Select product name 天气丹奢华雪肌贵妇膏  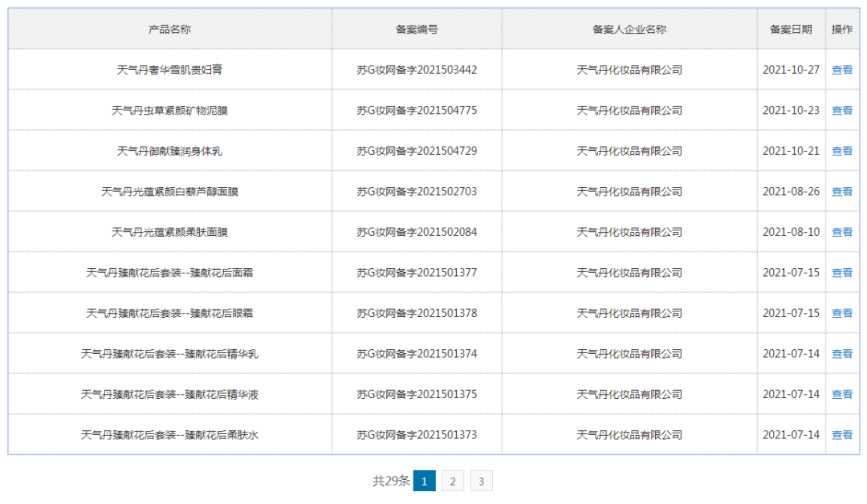click(x=169, y=70)
